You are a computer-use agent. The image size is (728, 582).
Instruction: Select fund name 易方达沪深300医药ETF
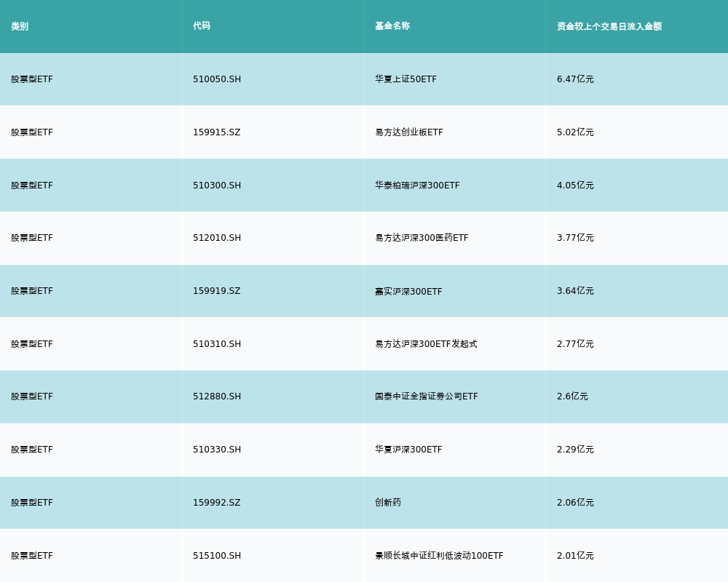[x=422, y=238]
